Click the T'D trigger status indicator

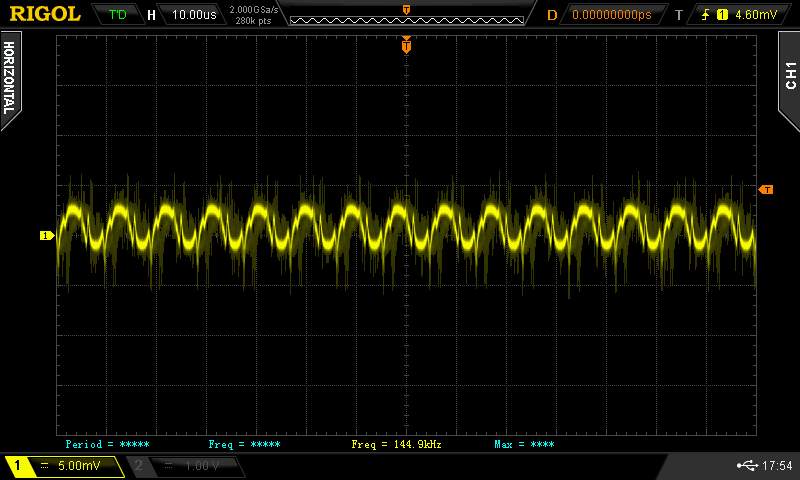118,15
